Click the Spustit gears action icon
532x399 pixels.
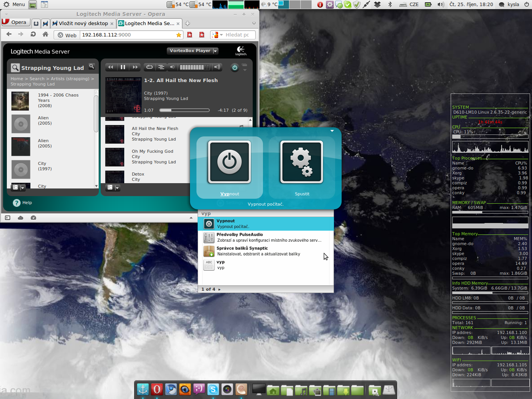302,162
